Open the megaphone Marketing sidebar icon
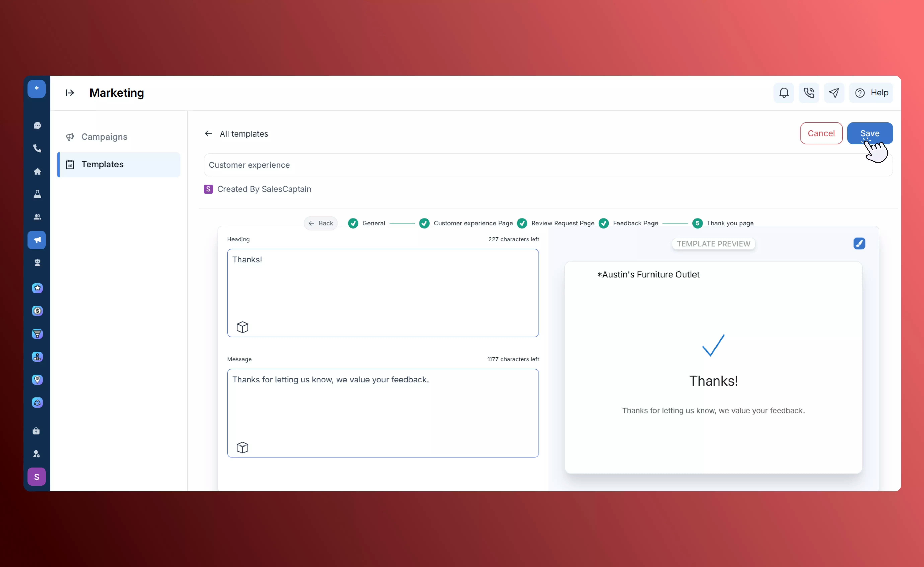Viewport: 924px width, 567px height. pos(37,240)
